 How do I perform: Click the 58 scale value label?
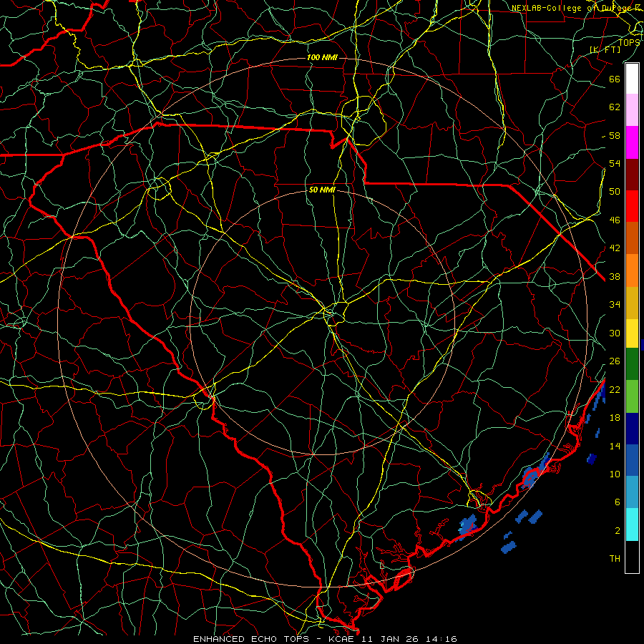(x=615, y=135)
